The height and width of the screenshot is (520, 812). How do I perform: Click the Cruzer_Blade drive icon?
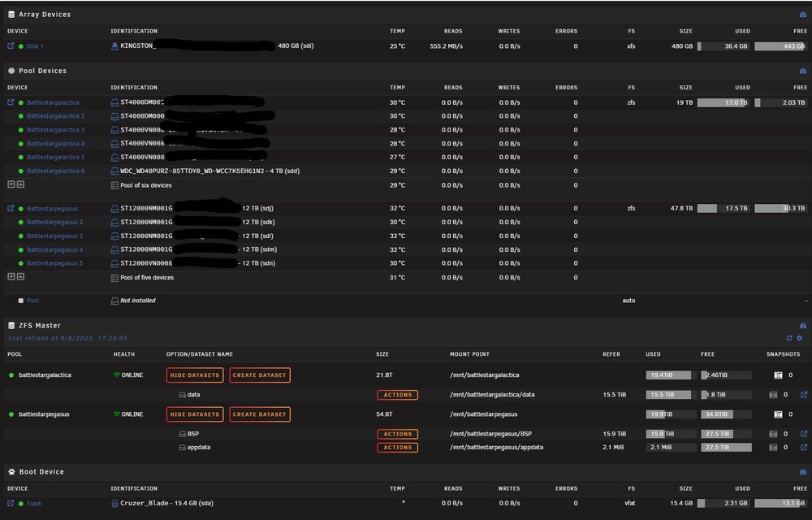click(x=114, y=504)
